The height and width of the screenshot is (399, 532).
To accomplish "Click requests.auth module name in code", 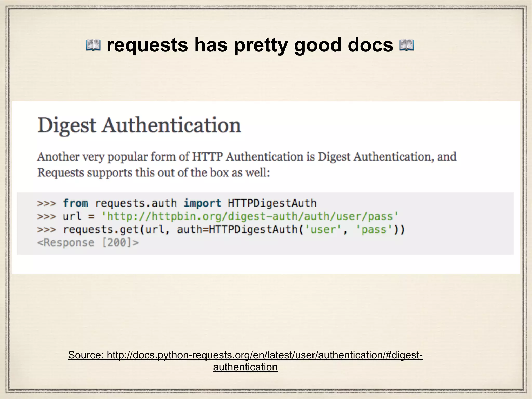I will point(136,203).
